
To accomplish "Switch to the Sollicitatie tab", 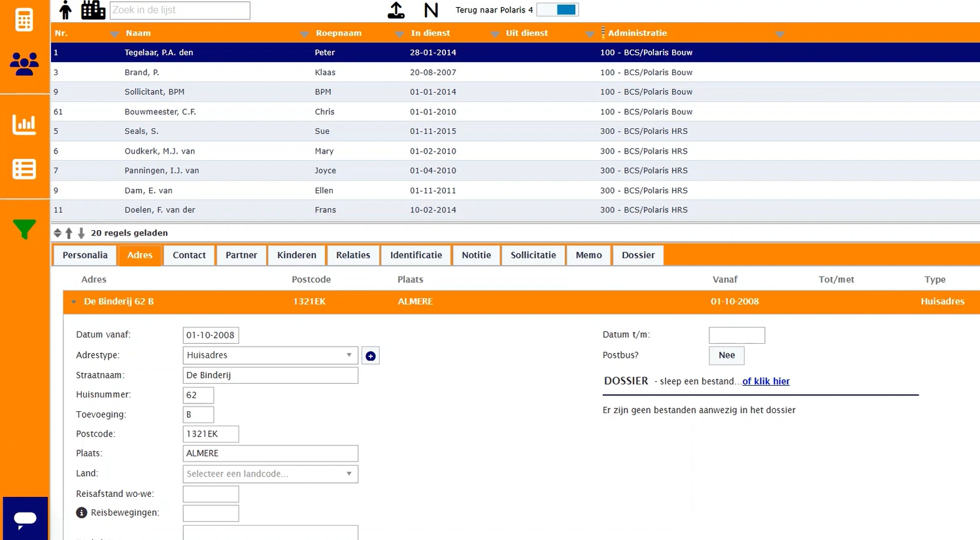I will (533, 255).
